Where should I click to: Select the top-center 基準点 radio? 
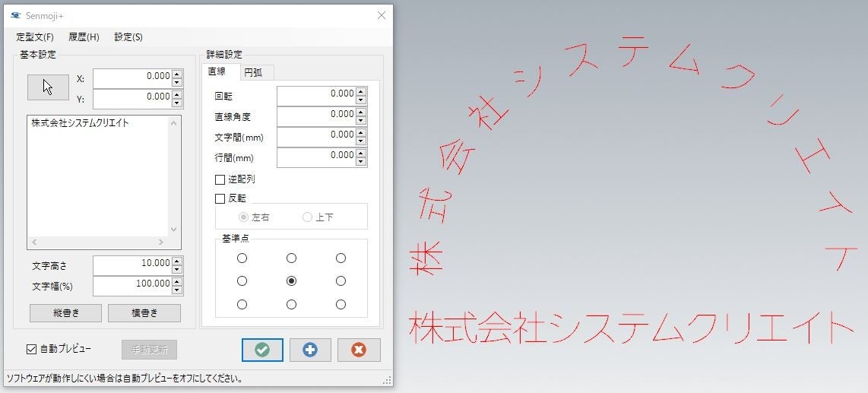(x=291, y=258)
